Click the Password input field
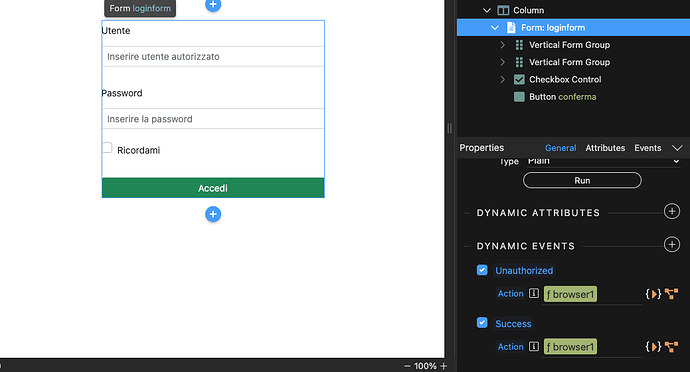The width and height of the screenshot is (690, 372). click(x=213, y=119)
